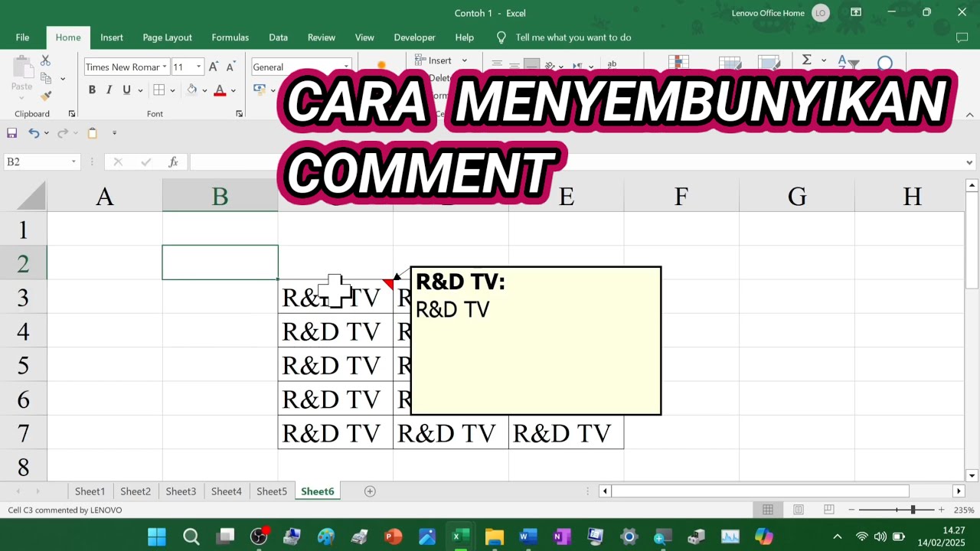Open the Font dialog launcher
The height and width of the screenshot is (551, 980).
[240, 113]
